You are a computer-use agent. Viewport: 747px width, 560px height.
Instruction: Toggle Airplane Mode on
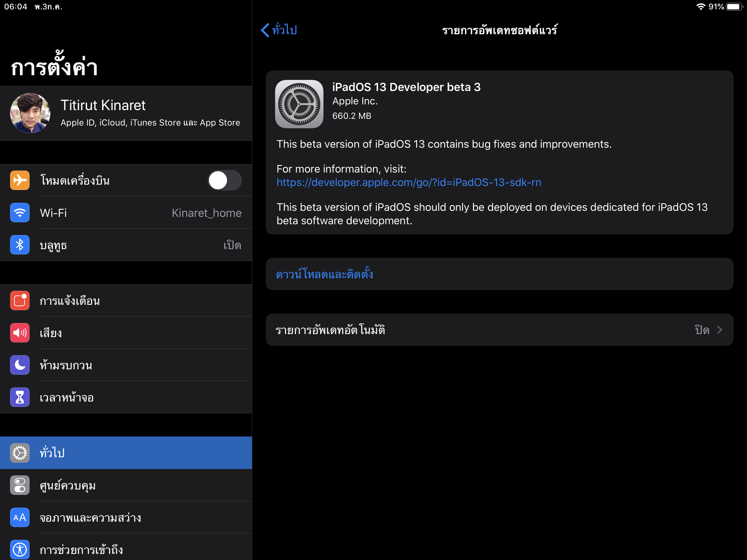(224, 180)
